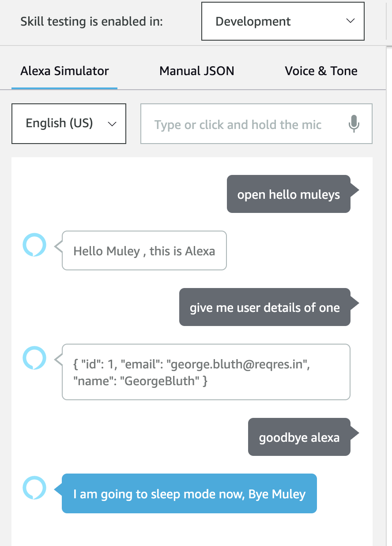Select the 'give me user details of one' bubble

(265, 307)
